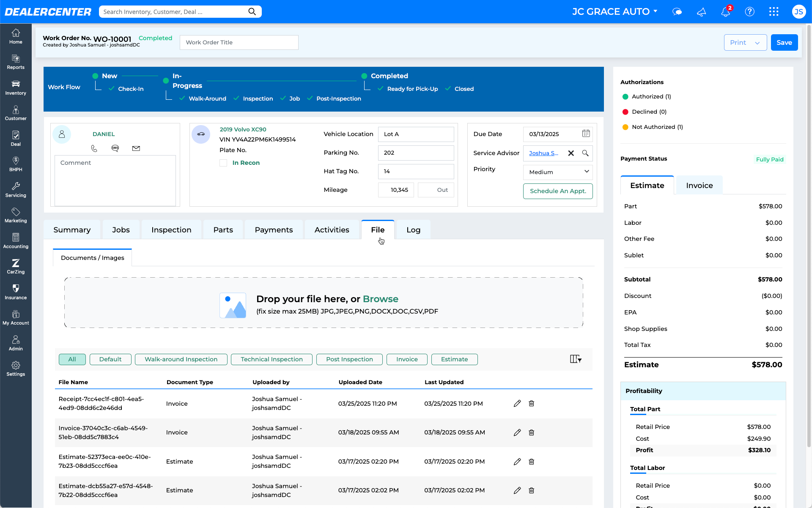Open Accounting in the sidebar
This screenshot has width=812, height=508.
[16, 241]
